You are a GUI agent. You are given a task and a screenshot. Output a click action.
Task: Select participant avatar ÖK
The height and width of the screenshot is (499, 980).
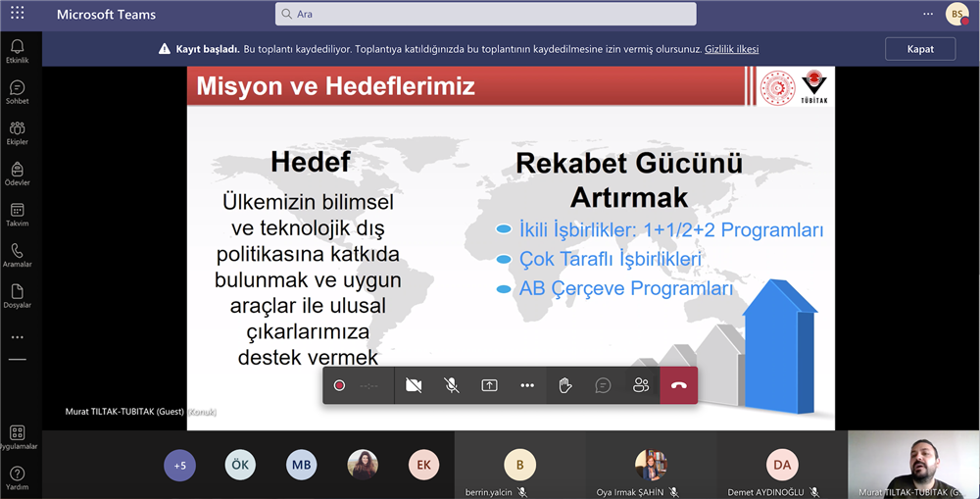coord(240,465)
